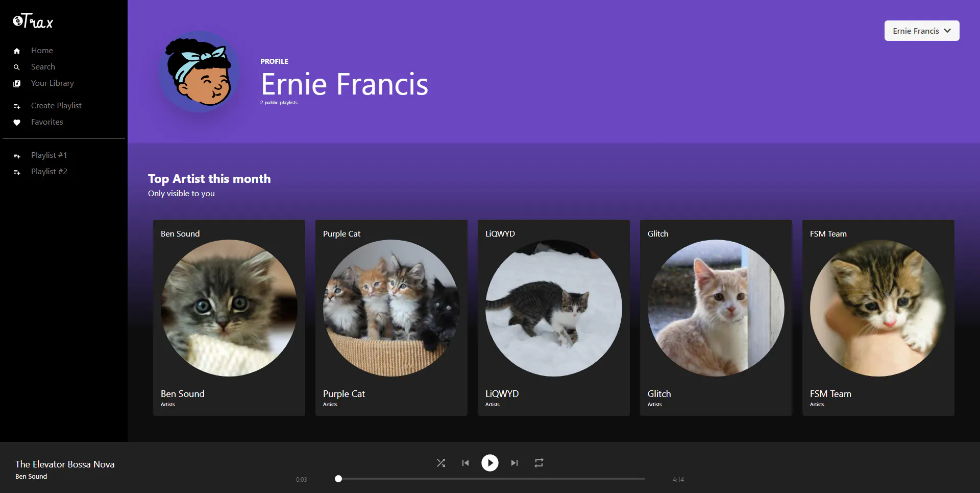The image size is (980, 493).
Task: Go back to the previous track
Action: tap(465, 463)
